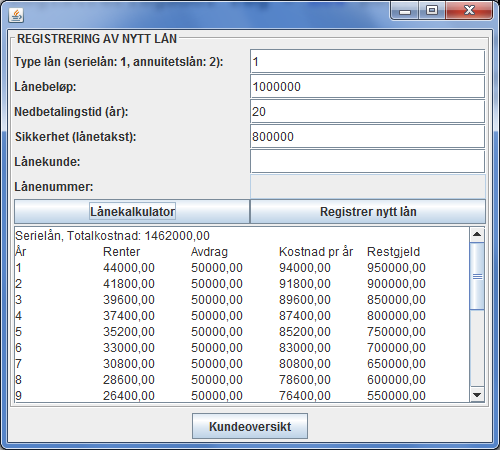Click the results scrollbar thumb
Screen dimensions: 500x450
[477, 276]
